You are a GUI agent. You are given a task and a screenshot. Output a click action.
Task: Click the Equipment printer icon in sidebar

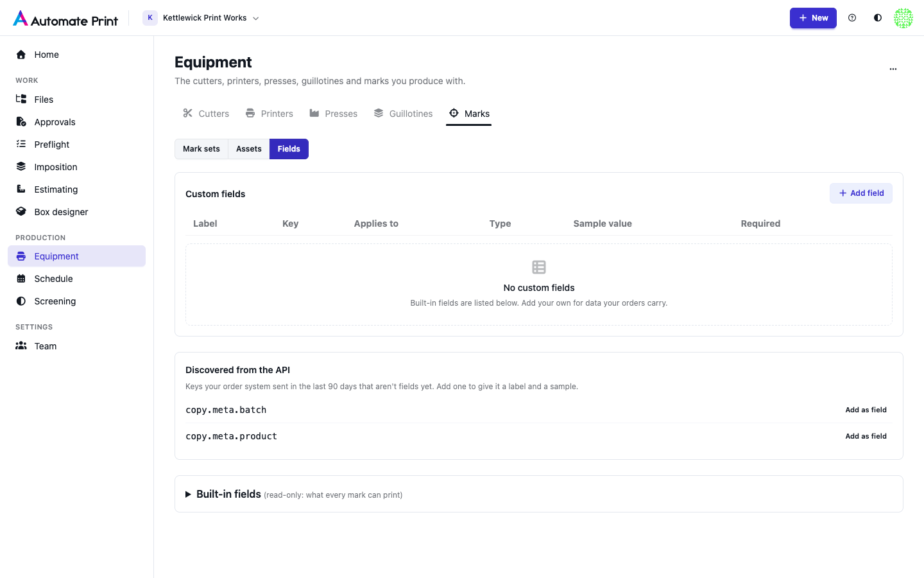point(21,256)
